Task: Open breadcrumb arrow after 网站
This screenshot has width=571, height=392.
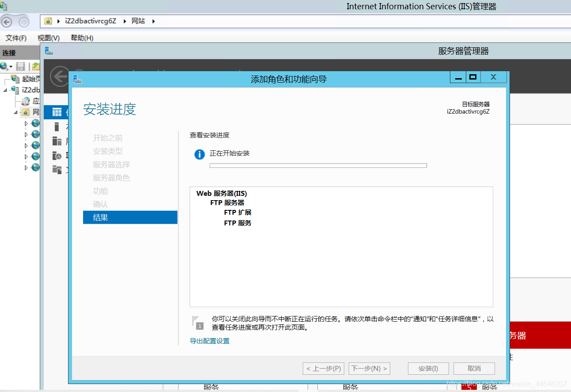Action: click(x=153, y=21)
